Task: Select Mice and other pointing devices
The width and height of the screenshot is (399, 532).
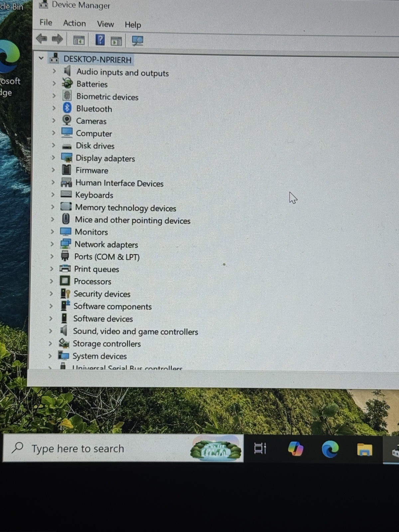Action: pyautogui.click(x=133, y=220)
